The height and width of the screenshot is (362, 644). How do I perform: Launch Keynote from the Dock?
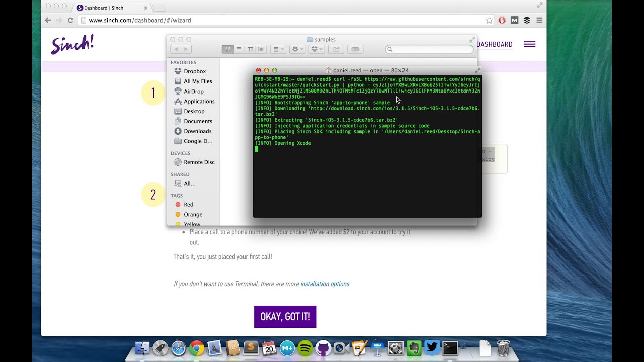[377, 348]
